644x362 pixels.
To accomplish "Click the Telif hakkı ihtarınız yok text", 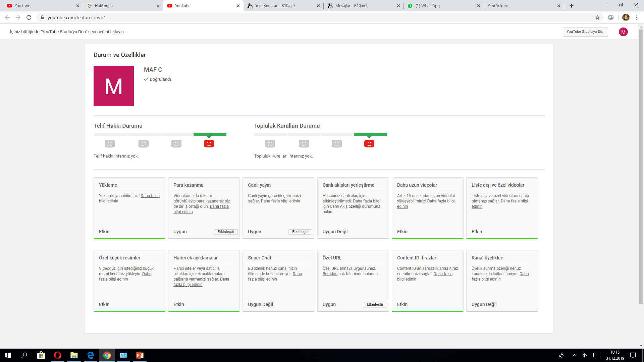I will [x=116, y=156].
